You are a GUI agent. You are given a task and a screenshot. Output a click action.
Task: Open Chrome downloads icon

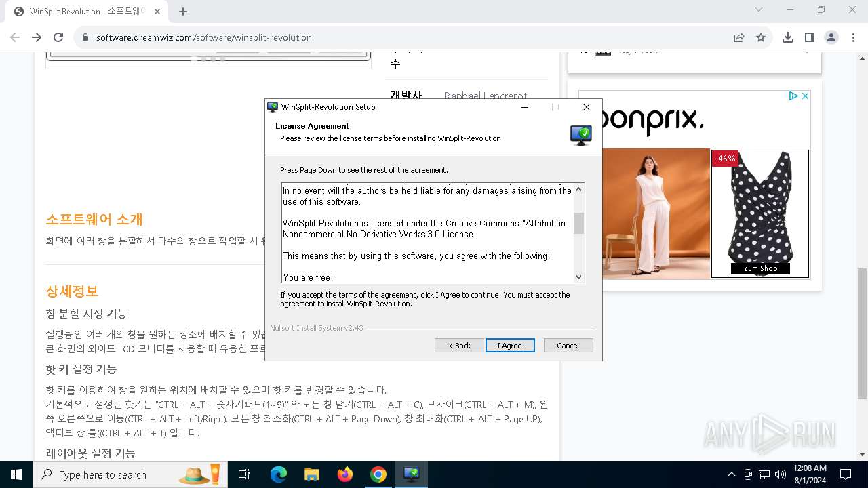click(788, 37)
